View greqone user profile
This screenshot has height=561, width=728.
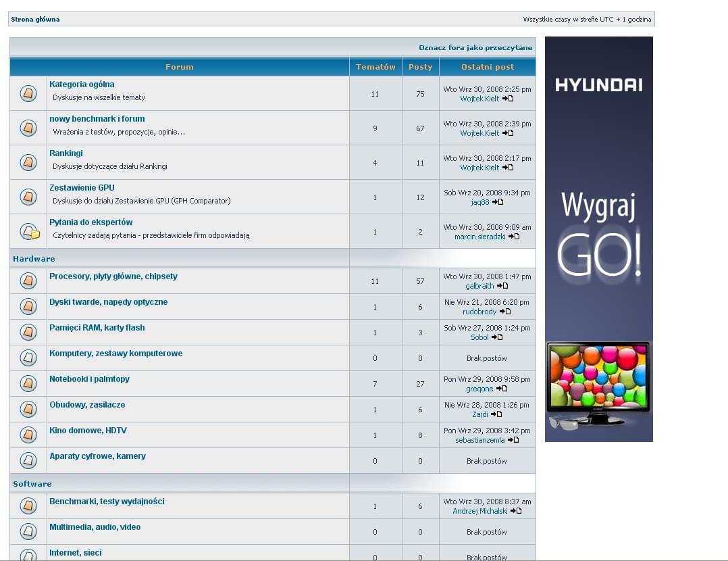(x=479, y=389)
